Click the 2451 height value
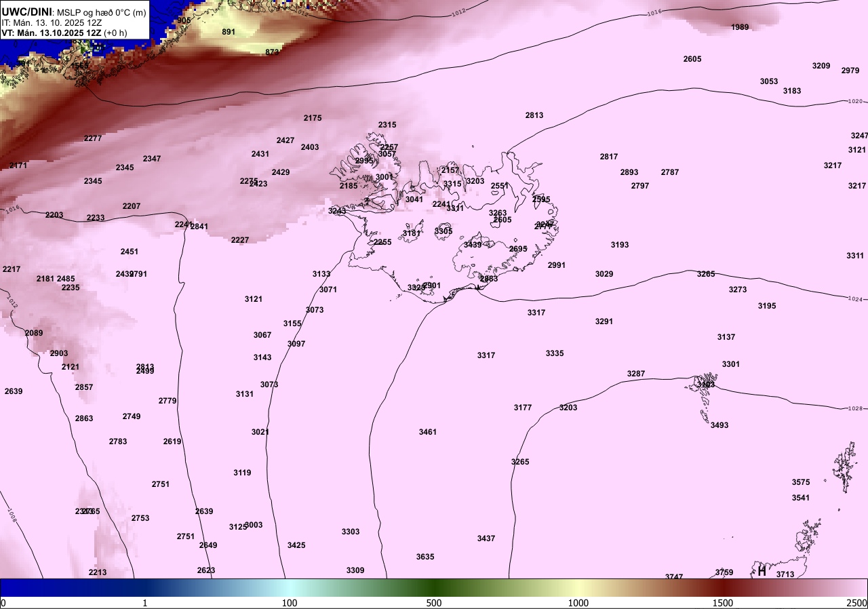This screenshot has height=609, width=868. [130, 252]
